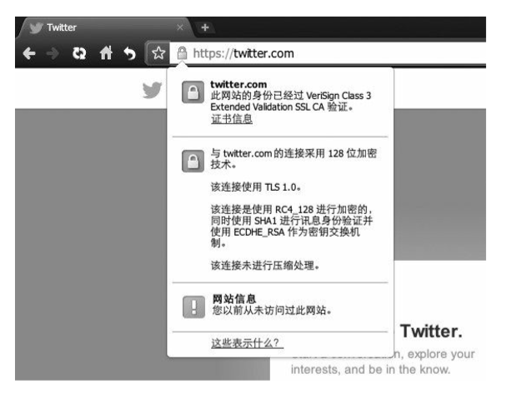This screenshot has height=394, width=532.
Task: Open a new tab with plus button
Action: point(205,27)
